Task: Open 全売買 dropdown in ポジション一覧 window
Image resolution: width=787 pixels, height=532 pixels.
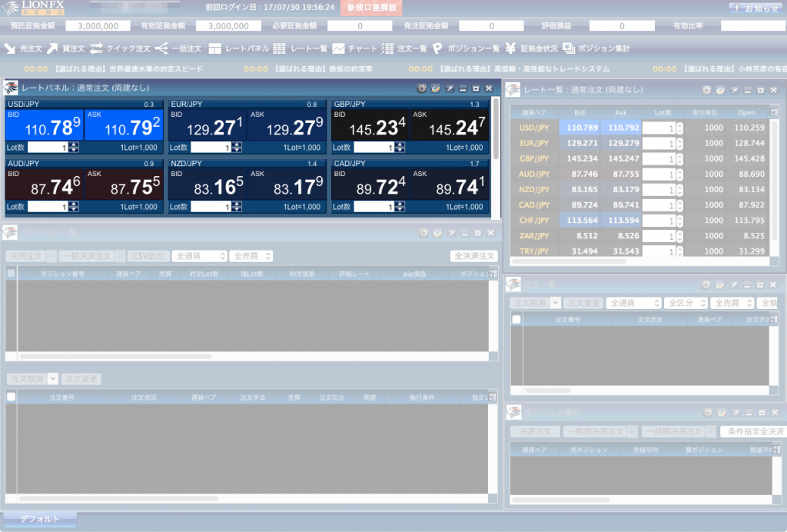Action: (x=251, y=256)
